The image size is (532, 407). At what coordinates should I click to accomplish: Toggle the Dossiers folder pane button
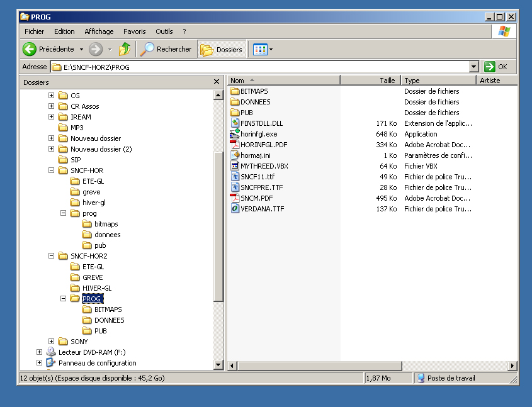click(x=222, y=50)
